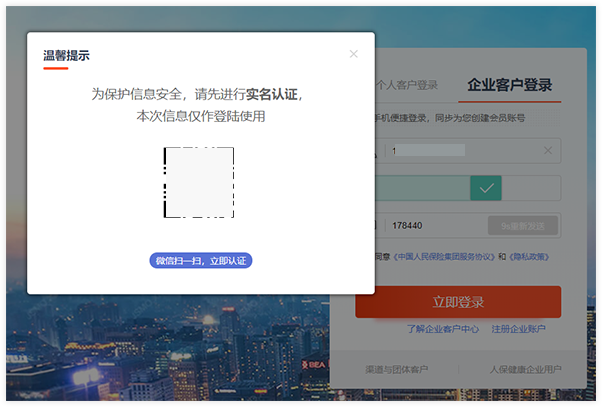Click the 微信扫一扫，立即认证 button
This screenshot has height=407, width=602.
(x=201, y=261)
